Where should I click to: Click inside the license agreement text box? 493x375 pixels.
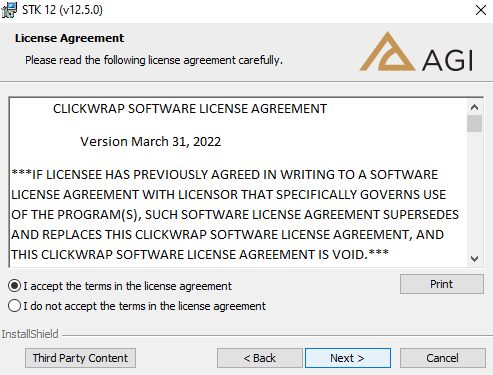pos(238,182)
